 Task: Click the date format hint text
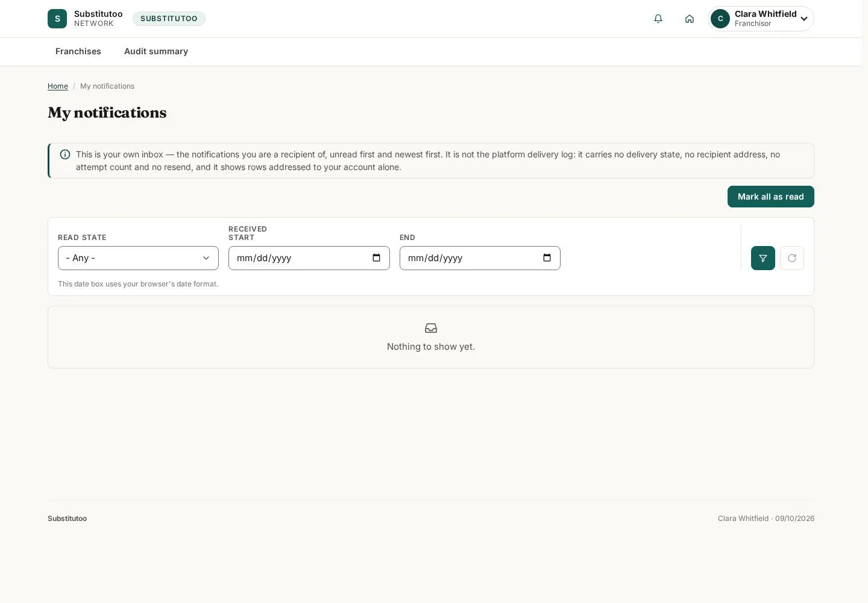(x=138, y=284)
